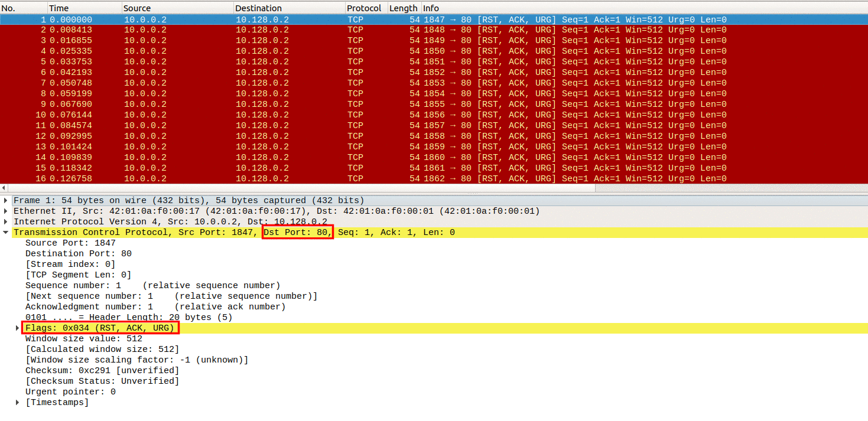Select packet 10 at time 0.076144
The width and height of the screenshot is (868, 421).
coord(434,115)
